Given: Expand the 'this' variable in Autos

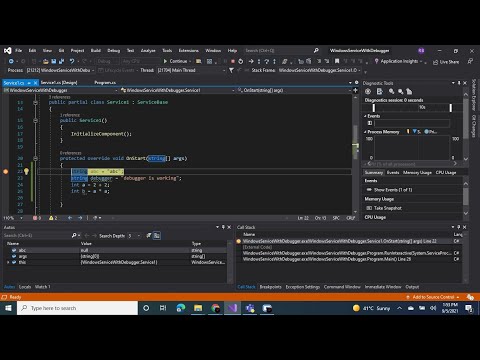Looking at the screenshot, I should pyautogui.click(x=8, y=262).
